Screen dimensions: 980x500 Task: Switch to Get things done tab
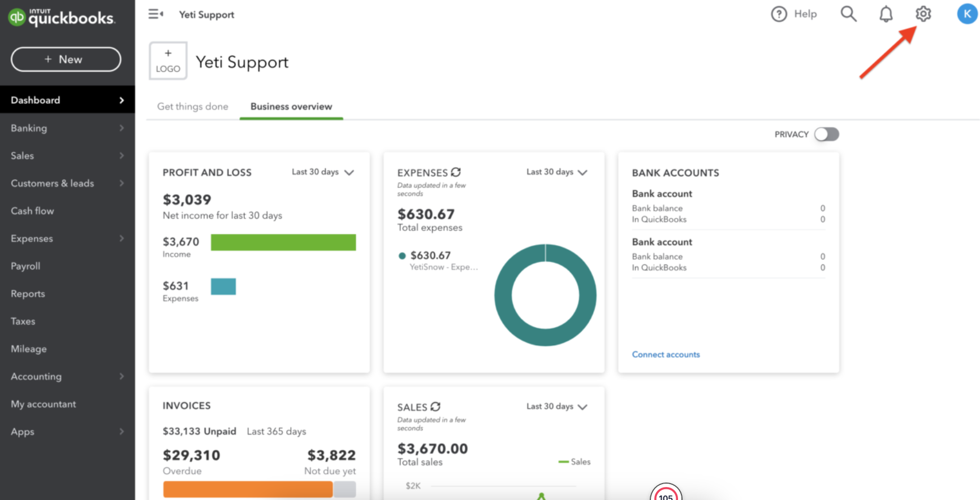[193, 106]
